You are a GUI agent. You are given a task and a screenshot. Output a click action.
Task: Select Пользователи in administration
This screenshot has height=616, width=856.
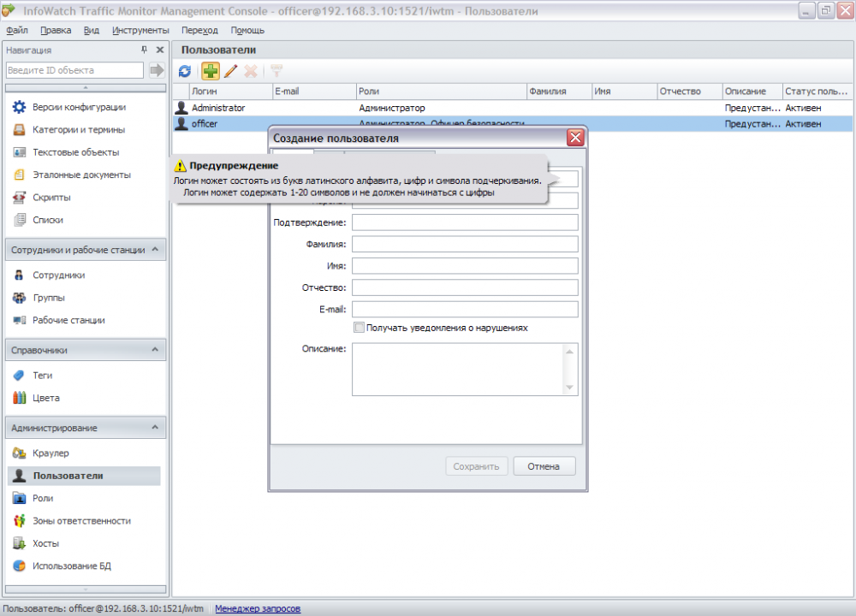tap(84, 476)
